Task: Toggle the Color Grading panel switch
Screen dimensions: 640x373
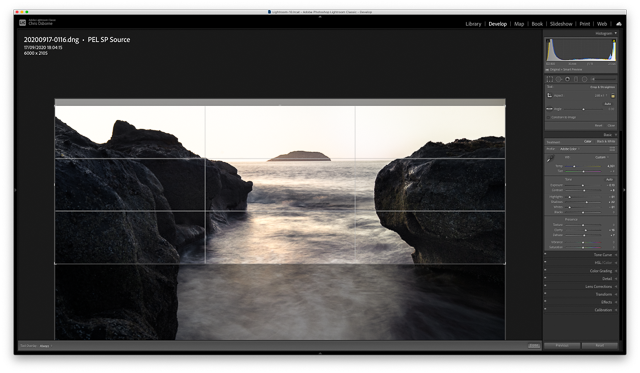Action: tap(545, 270)
